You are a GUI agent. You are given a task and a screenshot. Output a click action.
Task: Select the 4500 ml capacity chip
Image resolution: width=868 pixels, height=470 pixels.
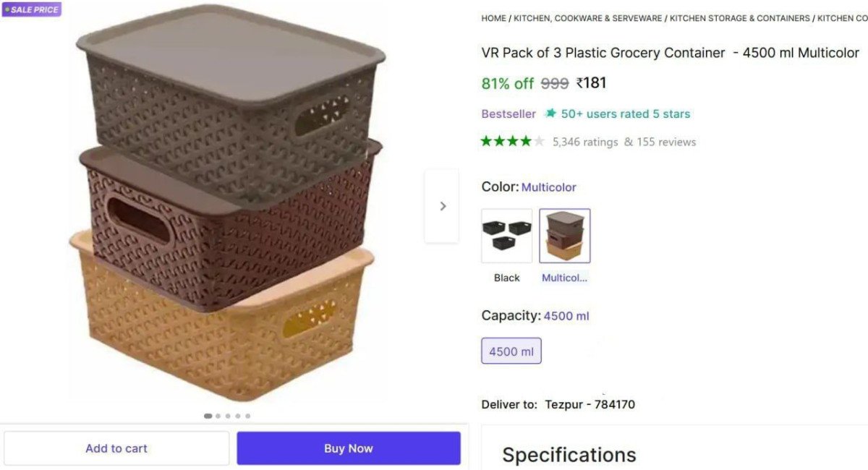click(x=511, y=351)
